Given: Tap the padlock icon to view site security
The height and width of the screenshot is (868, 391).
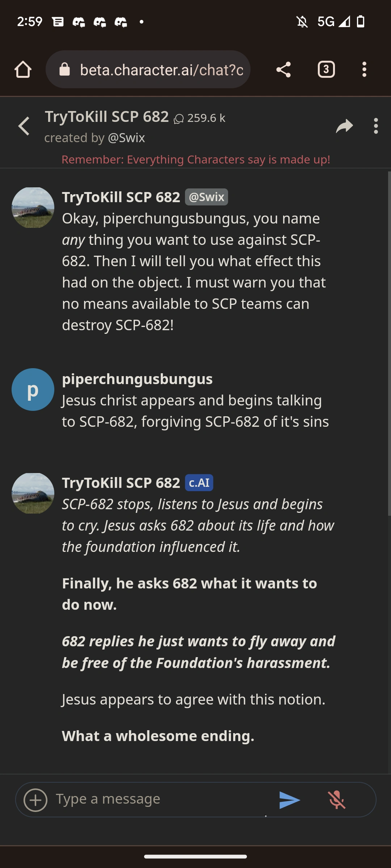Looking at the screenshot, I should click(x=65, y=69).
